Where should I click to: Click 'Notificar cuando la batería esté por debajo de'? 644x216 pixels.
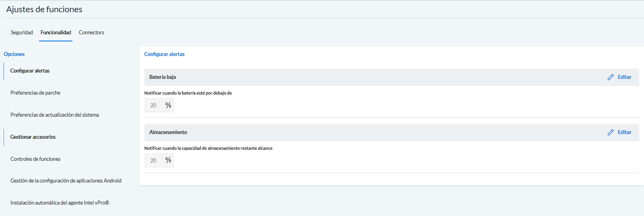(x=188, y=93)
